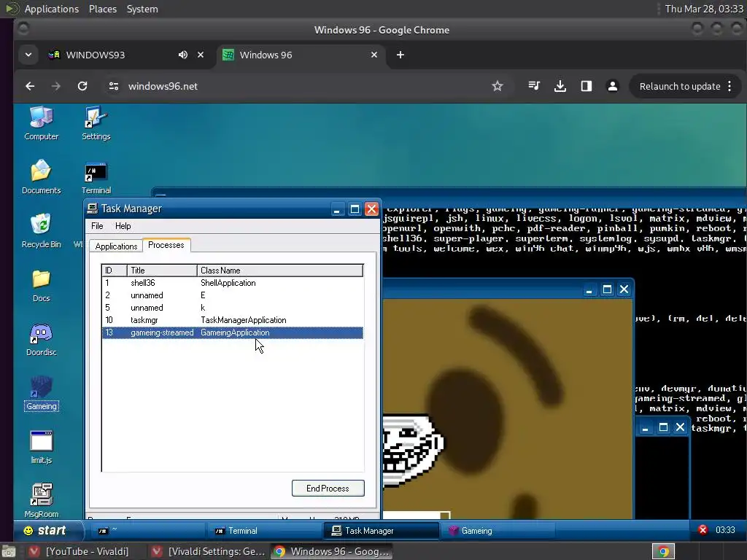Reload the windows96.net page
This screenshot has width=747, height=560.
tap(82, 86)
